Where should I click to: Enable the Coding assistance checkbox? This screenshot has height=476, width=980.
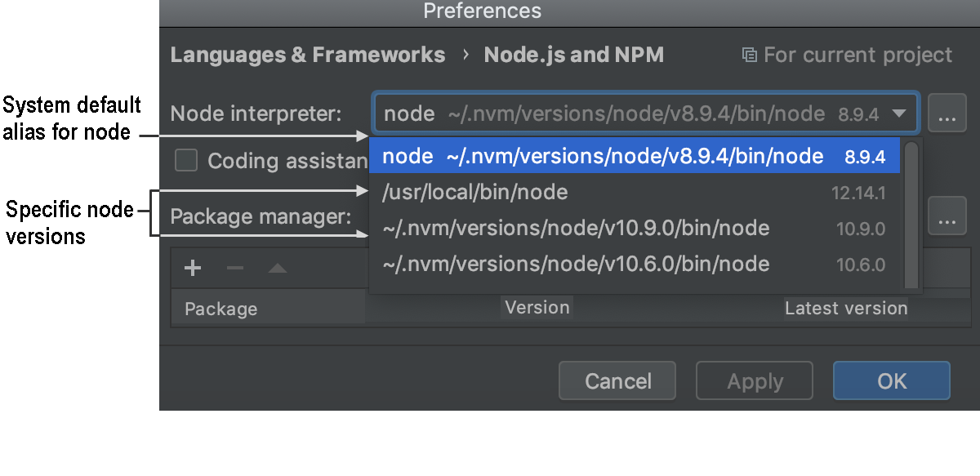(186, 160)
